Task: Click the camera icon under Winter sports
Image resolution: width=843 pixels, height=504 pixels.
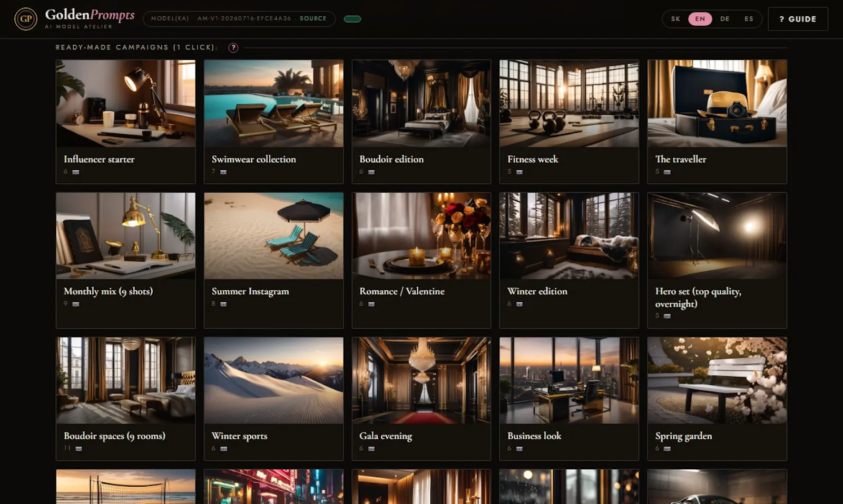Action: 223,449
